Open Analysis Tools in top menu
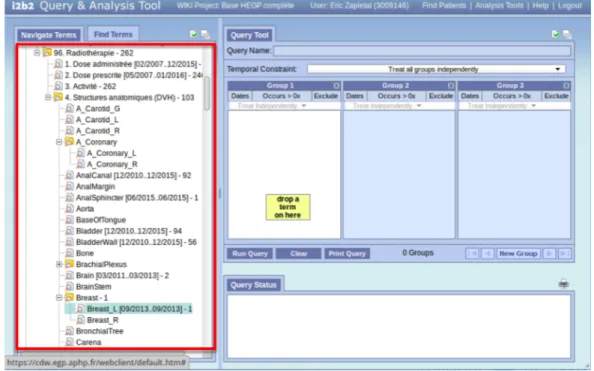The height and width of the screenshot is (371, 594). pyautogui.click(x=499, y=6)
